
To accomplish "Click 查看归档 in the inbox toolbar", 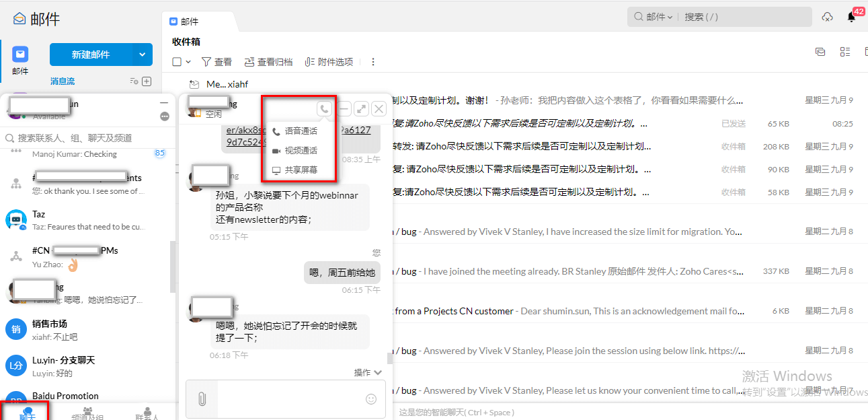I will pyautogui.click(x=268, y=62).
